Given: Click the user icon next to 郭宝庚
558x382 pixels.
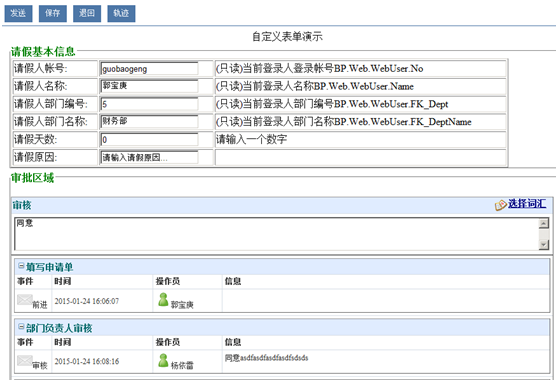Looking at the screenshot, I should [163, 300].
